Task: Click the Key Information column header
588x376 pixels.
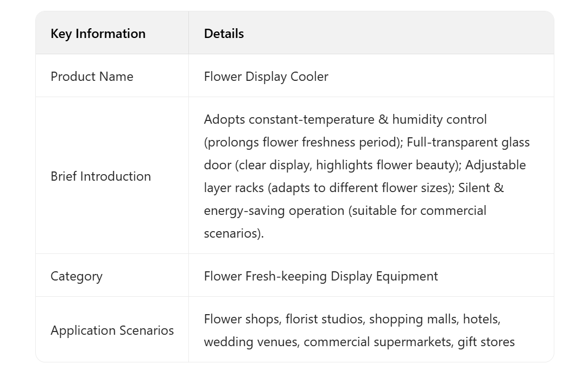Action: (98, 34)
